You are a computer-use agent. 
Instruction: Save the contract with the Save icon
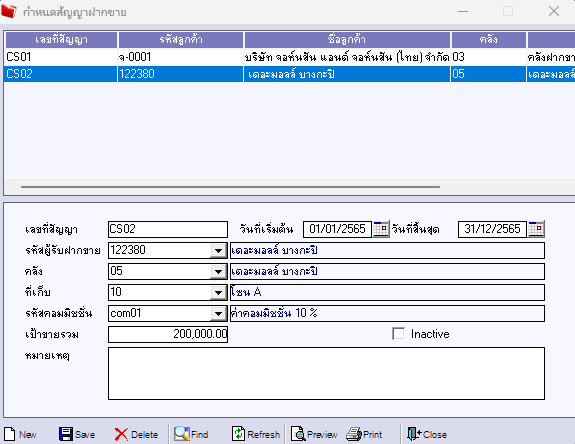click(66, 434)
